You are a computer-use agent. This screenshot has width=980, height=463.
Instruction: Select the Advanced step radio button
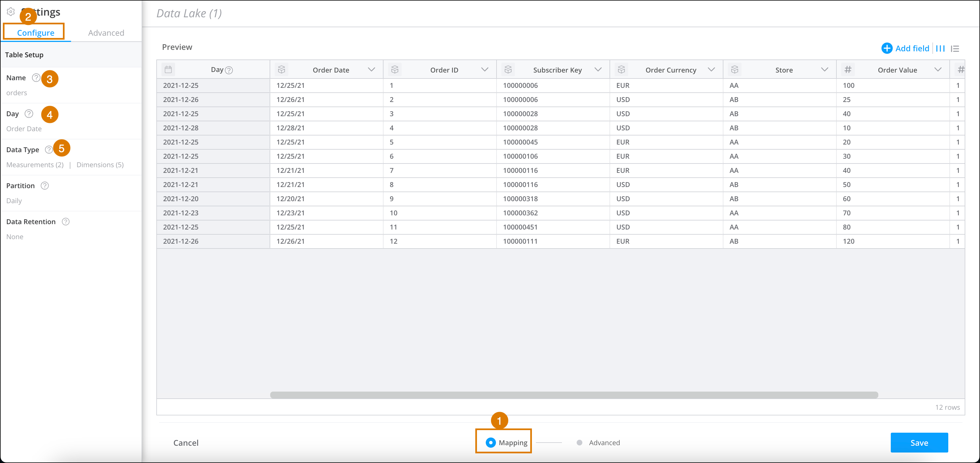(580, 442)
